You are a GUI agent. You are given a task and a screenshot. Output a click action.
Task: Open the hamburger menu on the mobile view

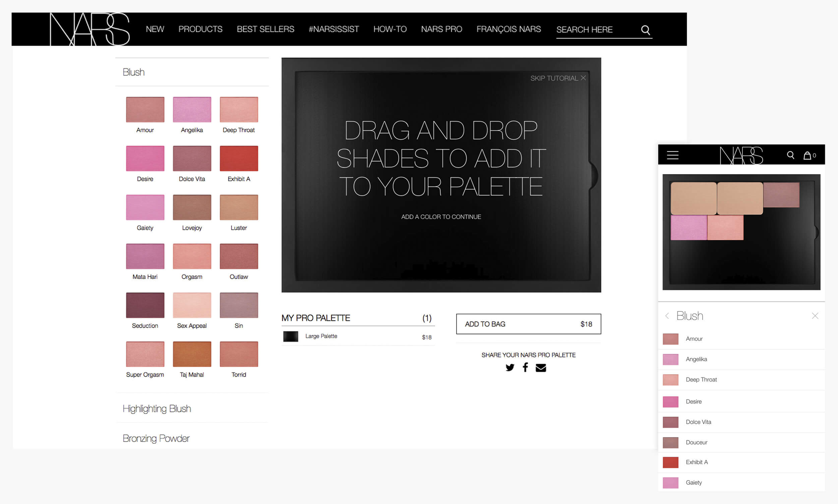pos(672,155)
